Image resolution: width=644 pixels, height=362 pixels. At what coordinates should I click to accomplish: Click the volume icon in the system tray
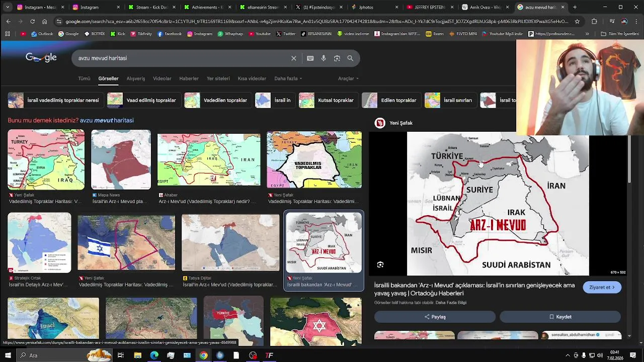[600, 355]
